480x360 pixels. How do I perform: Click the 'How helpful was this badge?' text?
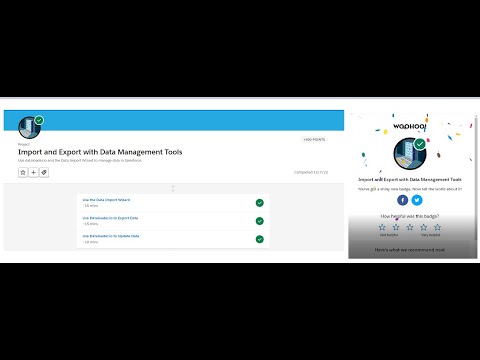pyautogui.click(x=410, y=216)
